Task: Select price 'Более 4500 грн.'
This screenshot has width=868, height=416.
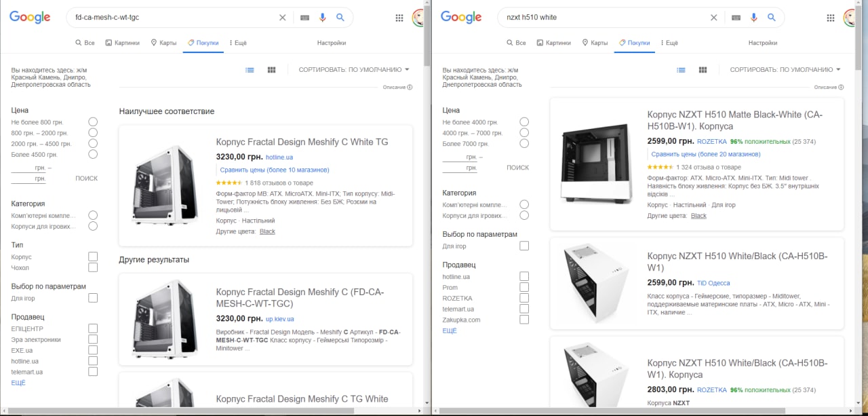Action: pyautogui.click(x=93, y=155)
